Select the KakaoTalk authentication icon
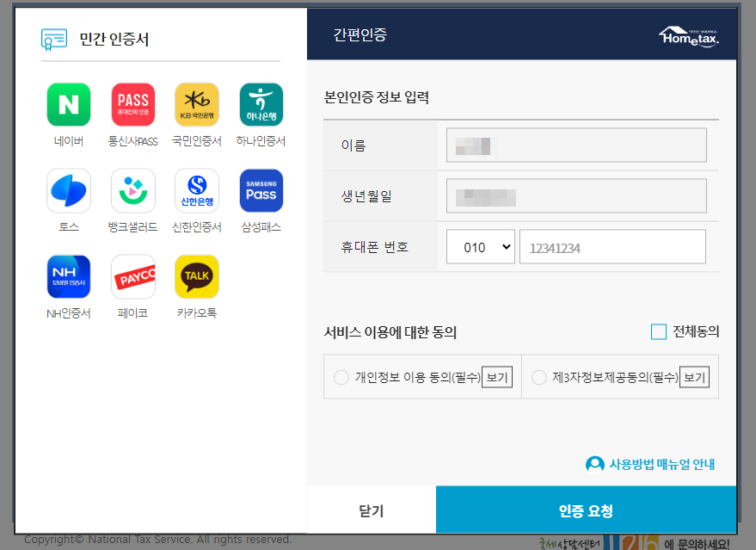Image resolution: width=756 pixels, height=550 pixels. tap(197, 277)
